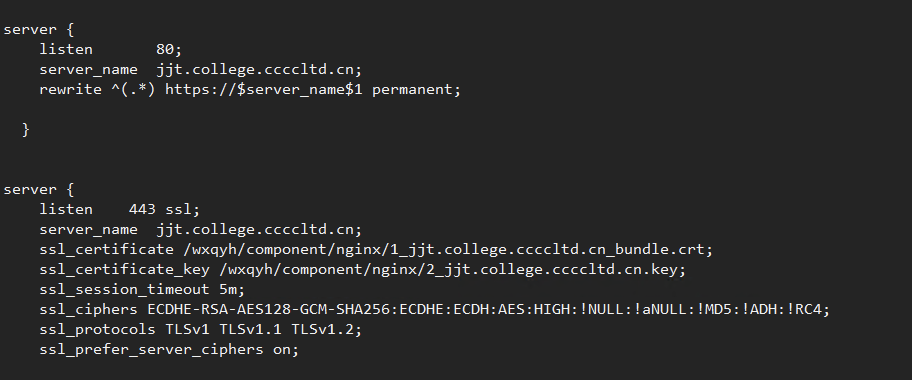
Task: Click the rewrite permanent rule line
Action: (250, 90)
